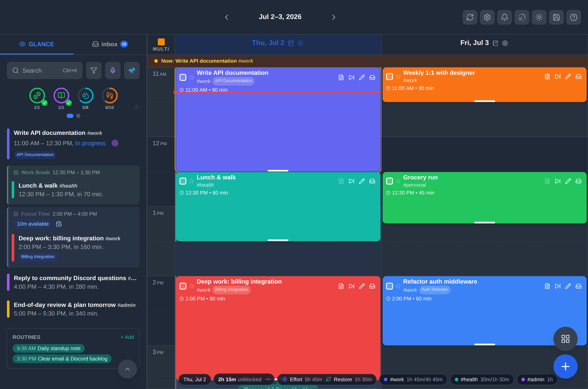Go to next date range chevron
Image resolution: width=588 pixels, height=389 pixels.
pyautogui.click(x=334, y=17)
